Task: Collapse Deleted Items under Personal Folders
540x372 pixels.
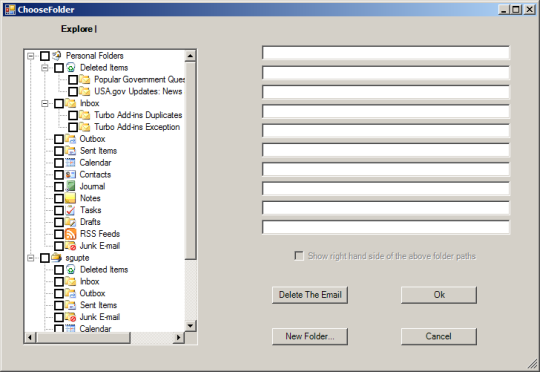Action: [x=45, y=68]
